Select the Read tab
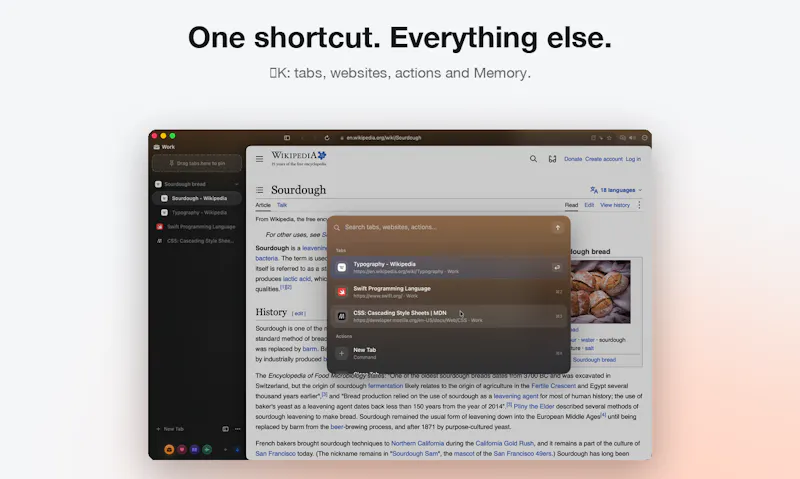 [x=571, y=205]
